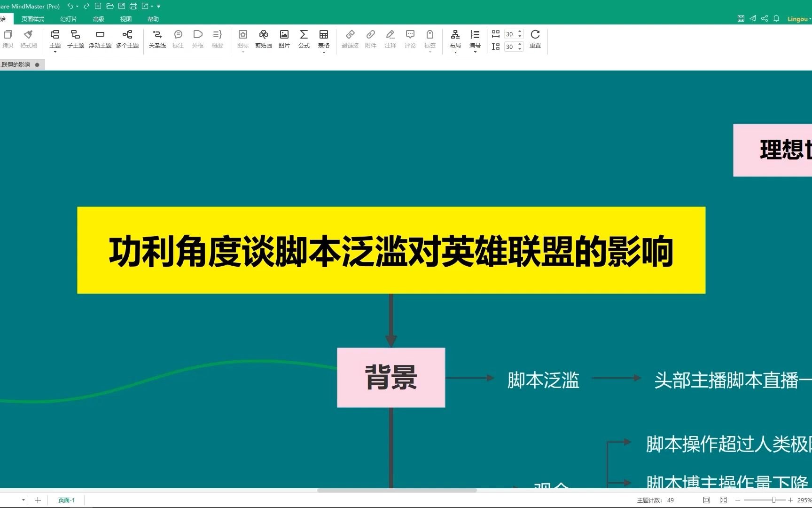Click the expand view icon at top right
The image size is (812, 508).
741,18
